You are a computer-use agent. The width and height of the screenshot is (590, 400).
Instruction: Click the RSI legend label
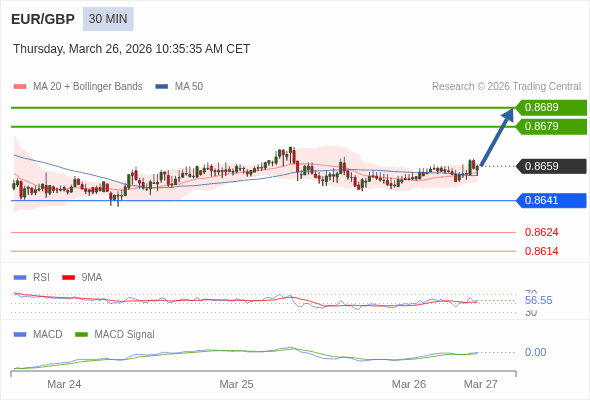(x=41, y=278)
